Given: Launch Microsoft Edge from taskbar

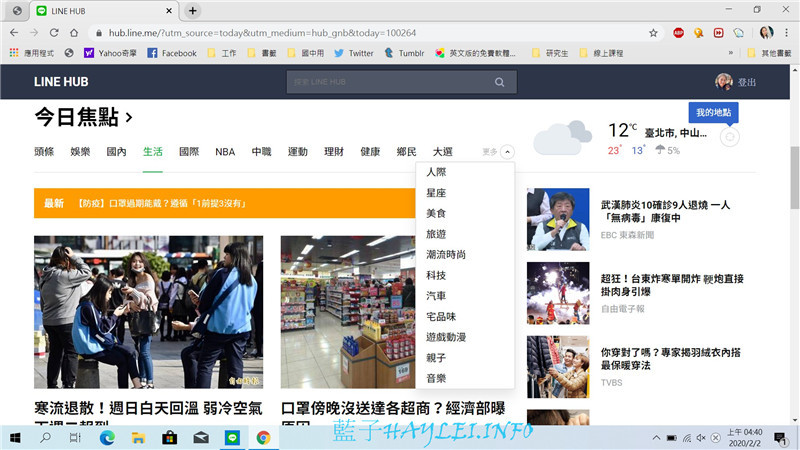Looking at the screenshot, I should (x=107, y=438).
